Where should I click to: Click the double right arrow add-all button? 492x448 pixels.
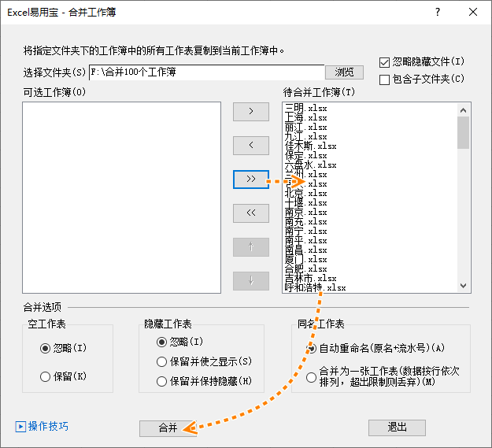(x=250, y=180)
